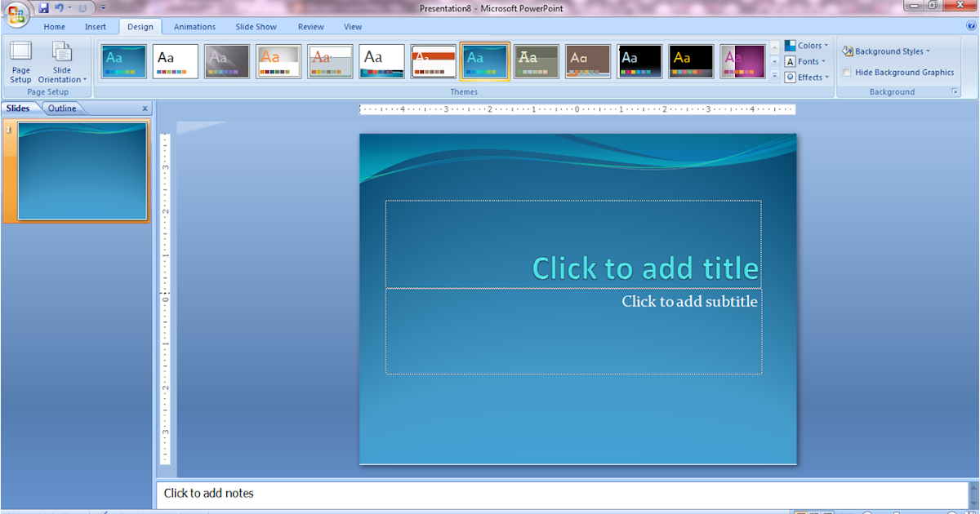Image resolution: width=980 pixels, height=514 pixels.
Task: Apply the white theme with teal wave
Action: pyautogui.click(x=381, y=61)
